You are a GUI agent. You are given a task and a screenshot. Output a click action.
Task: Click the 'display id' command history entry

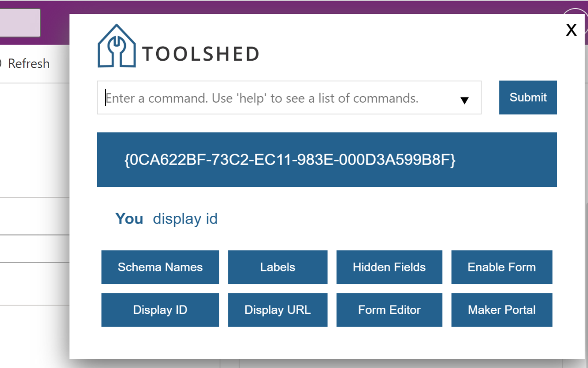(185, 219)
